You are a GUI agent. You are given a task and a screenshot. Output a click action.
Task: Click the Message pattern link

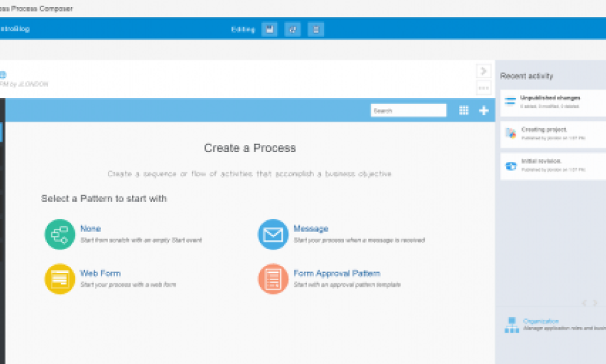311,228
